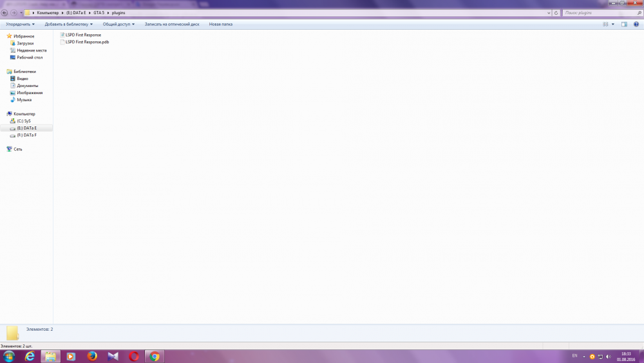Screen dimensions: 644x363
Task: Select Компьютер in navigation pane
Action: coord(24,114)
